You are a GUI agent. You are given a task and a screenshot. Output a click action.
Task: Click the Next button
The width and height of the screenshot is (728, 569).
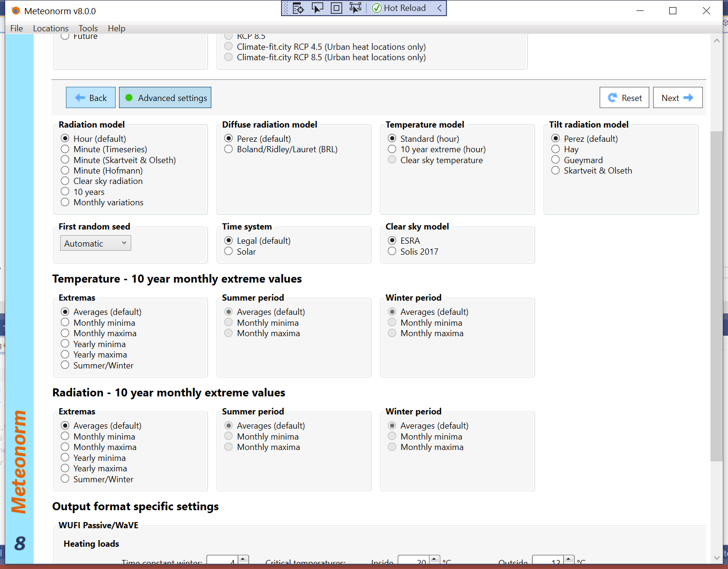[677, 98]
